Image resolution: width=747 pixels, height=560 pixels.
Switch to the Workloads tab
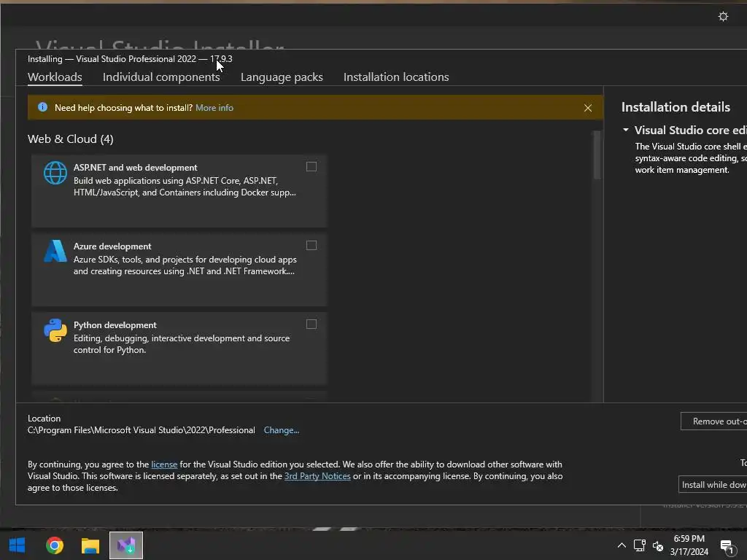(55, 77)
